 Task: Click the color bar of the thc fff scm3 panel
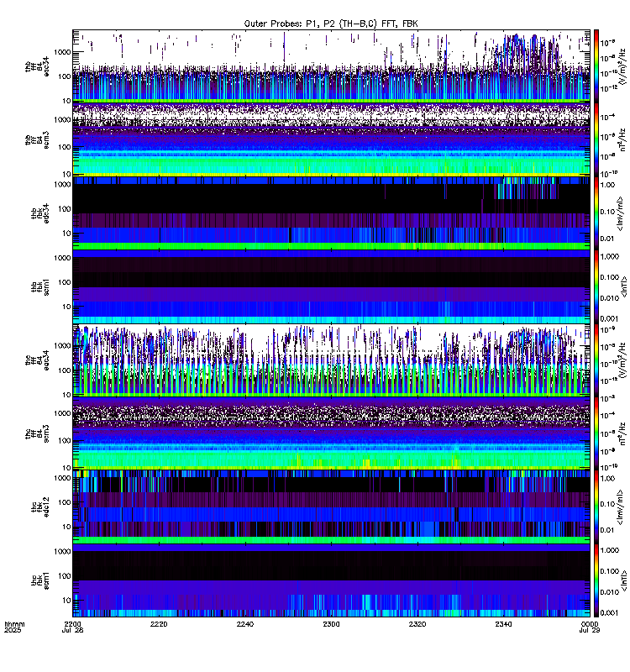(x=596, y=433)
